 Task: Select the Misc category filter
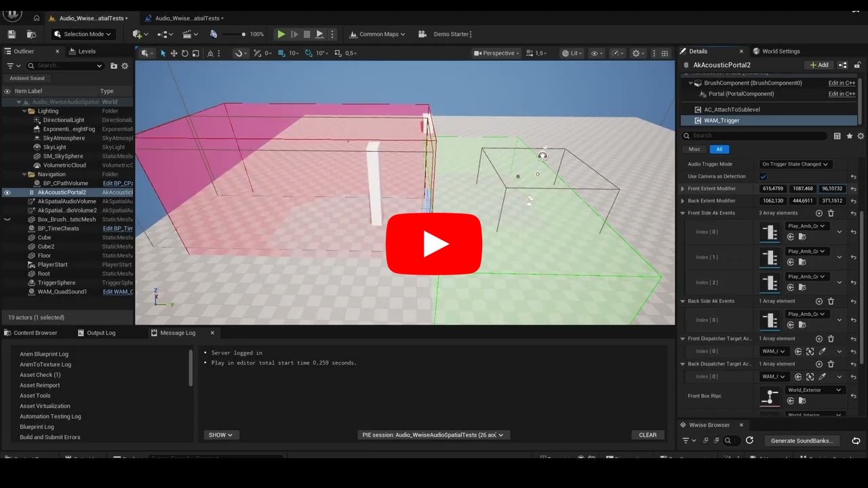point(694,149)
